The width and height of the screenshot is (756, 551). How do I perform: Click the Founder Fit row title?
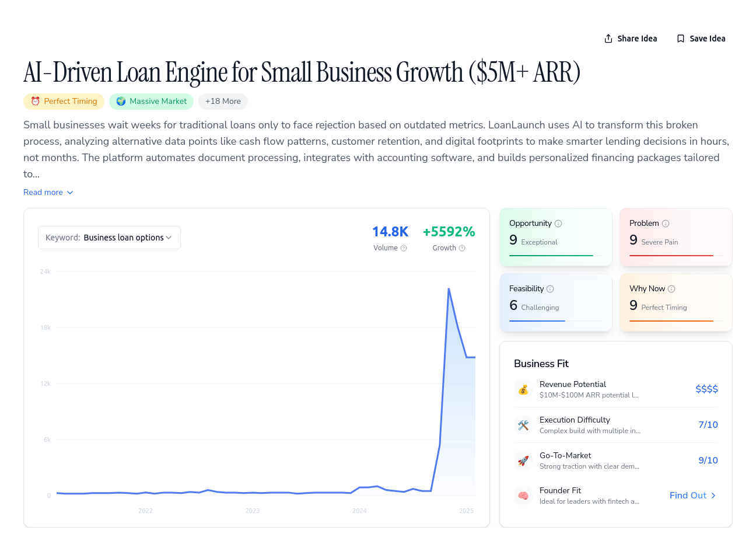[x=560, y=490]
